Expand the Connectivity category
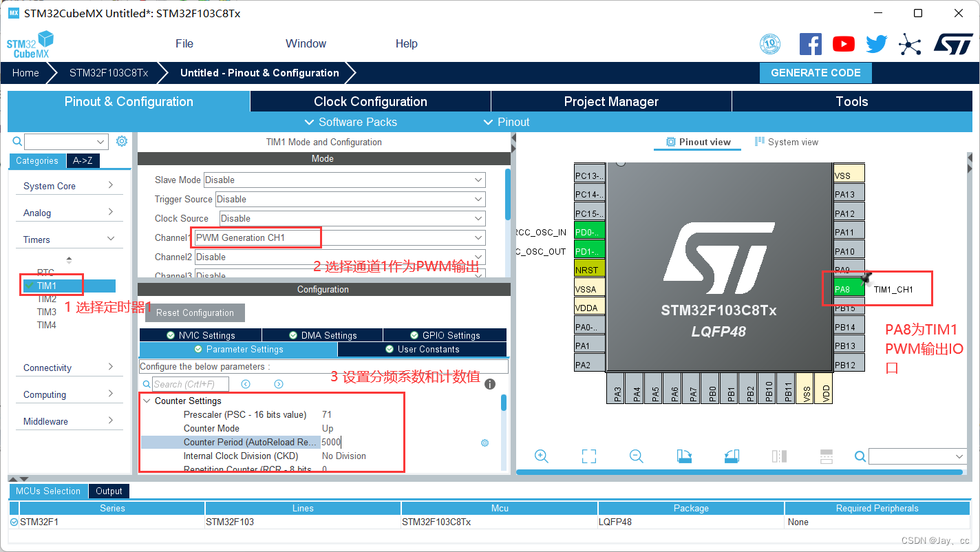Viewport: 980px width, 552px height. [x=68, y=368]
